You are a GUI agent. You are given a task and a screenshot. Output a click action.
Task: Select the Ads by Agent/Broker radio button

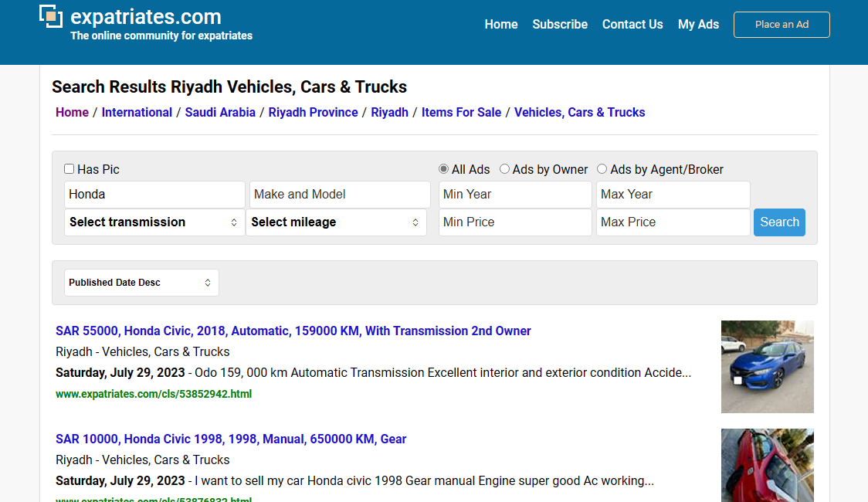(602, 169)
